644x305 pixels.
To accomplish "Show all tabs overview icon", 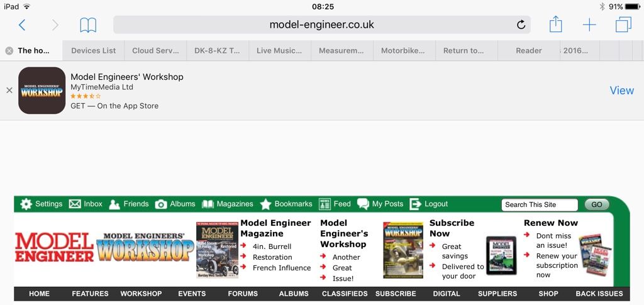I will click(623, 25).
